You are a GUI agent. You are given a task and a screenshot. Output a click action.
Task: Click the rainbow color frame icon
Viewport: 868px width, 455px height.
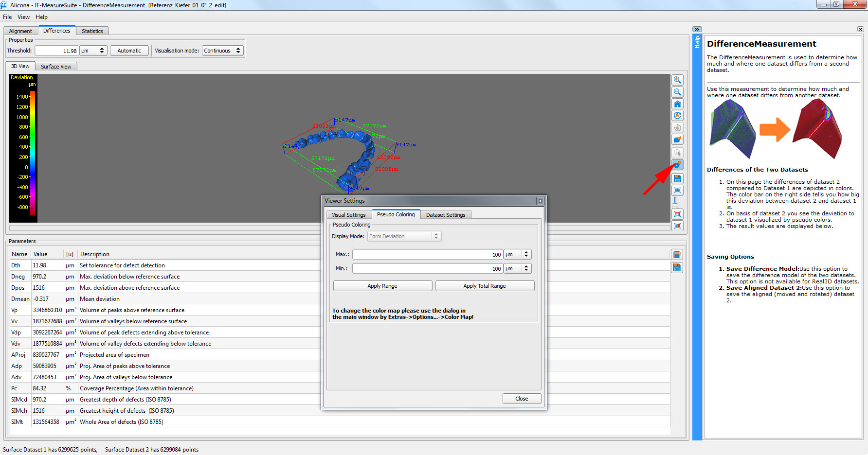click(x=677, y=214)
